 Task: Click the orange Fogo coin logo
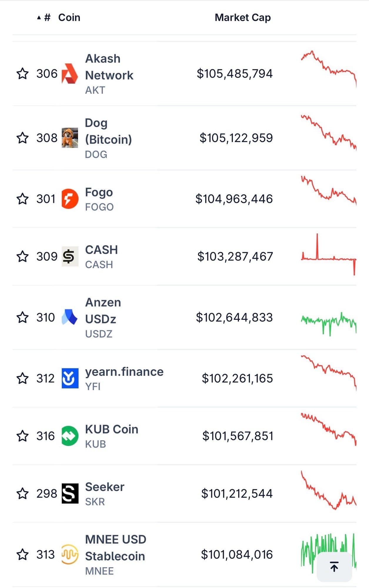(70, 199)
